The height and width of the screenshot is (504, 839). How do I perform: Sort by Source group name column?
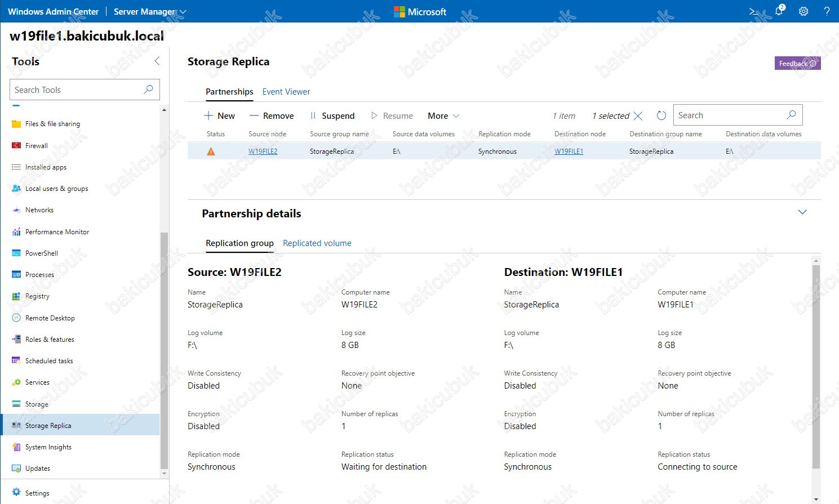point(339,134)
